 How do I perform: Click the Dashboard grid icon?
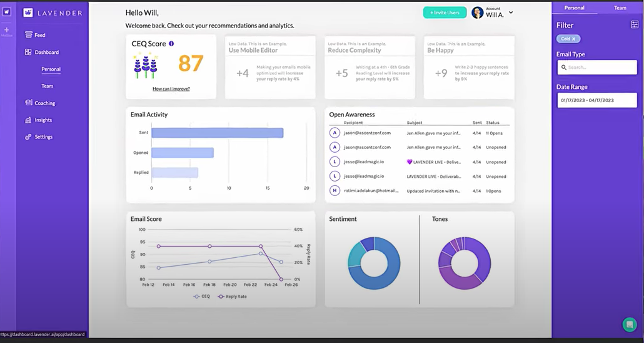coord(28,53)
